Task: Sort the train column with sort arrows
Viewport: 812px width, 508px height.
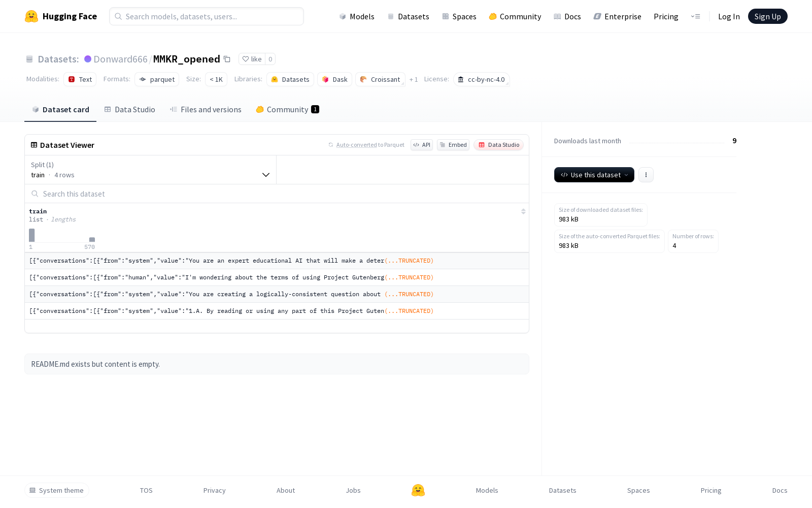Action: coord(523,211)
